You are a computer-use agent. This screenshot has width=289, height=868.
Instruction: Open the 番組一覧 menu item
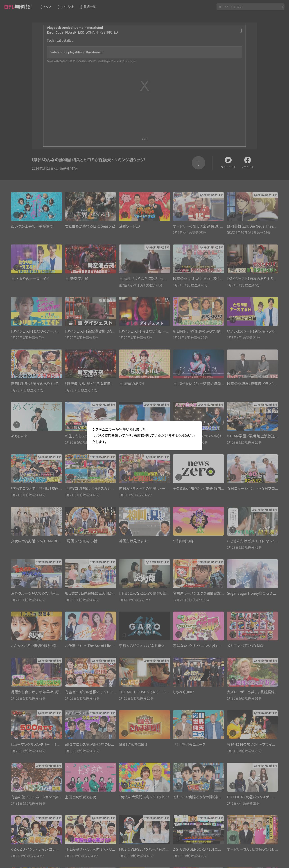click(88, 7)
